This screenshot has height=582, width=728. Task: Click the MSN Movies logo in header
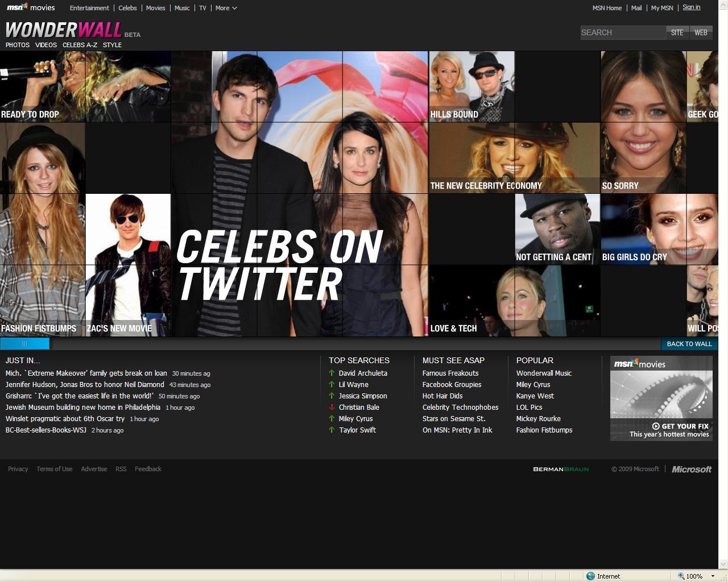(31, 7)
